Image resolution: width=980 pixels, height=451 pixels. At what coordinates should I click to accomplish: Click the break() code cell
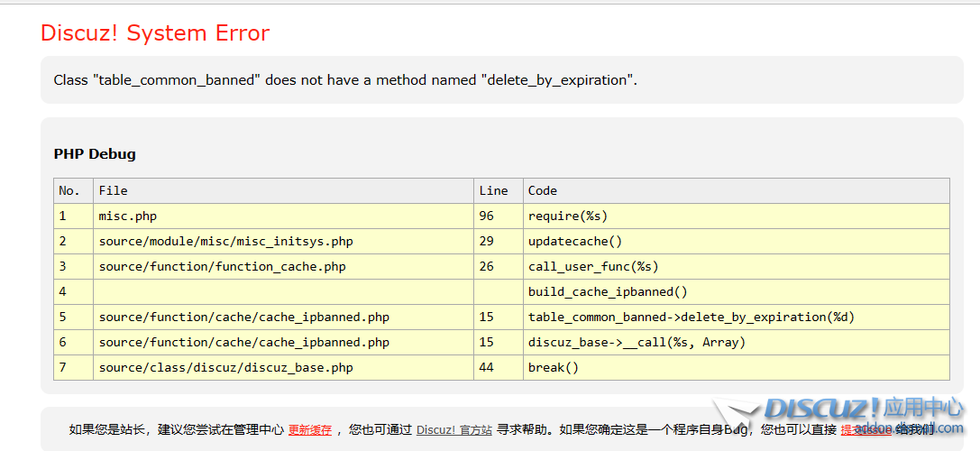click(553, 368)
